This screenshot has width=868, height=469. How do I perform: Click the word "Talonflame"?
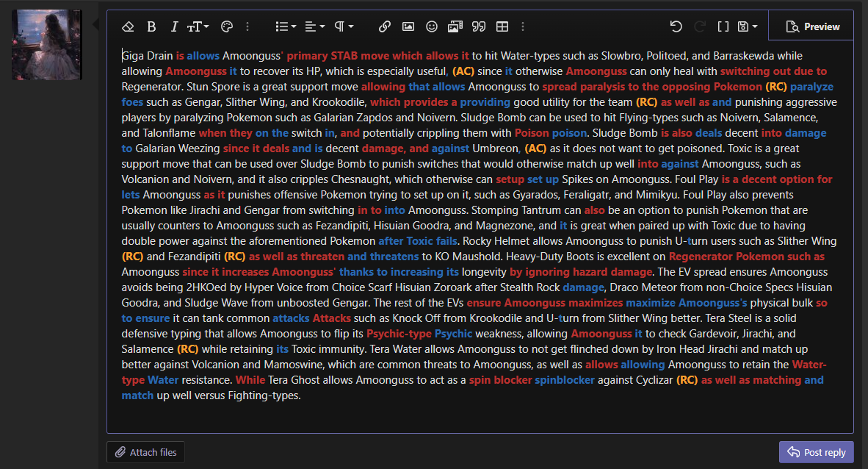pyautogui.click(x=169, y=133)
